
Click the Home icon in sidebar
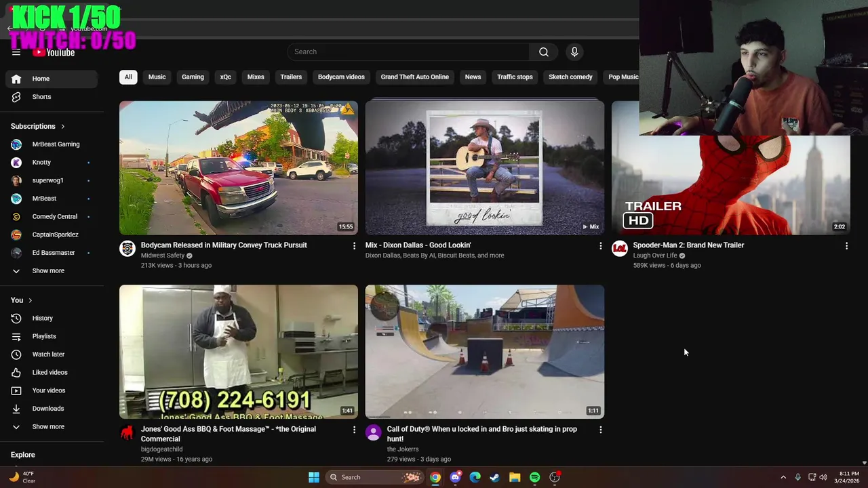click(x=16, y=79)
